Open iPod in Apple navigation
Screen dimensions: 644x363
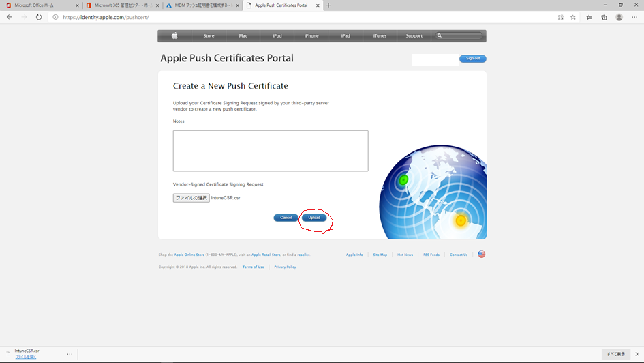[277, 35]
